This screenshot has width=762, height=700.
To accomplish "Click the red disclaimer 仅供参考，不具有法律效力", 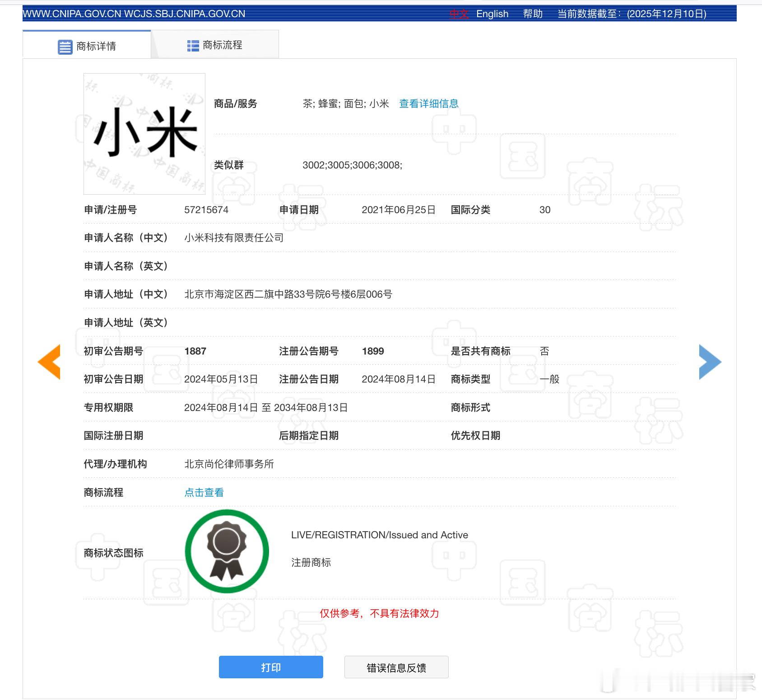I will tap(379, 614).
